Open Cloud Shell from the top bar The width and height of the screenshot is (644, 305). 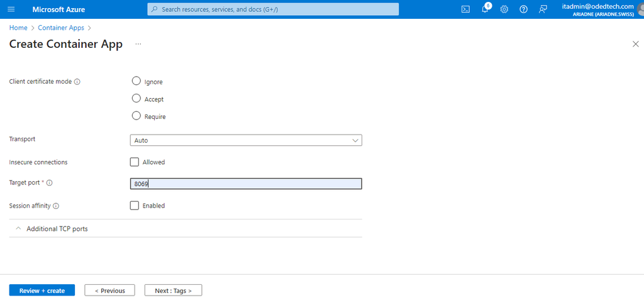[x=465, y=9]
